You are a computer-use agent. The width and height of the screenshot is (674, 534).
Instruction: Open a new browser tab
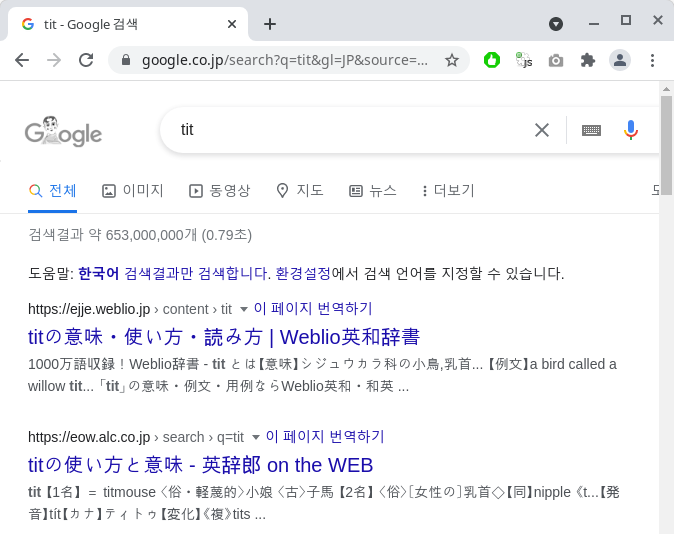[270, 24]
